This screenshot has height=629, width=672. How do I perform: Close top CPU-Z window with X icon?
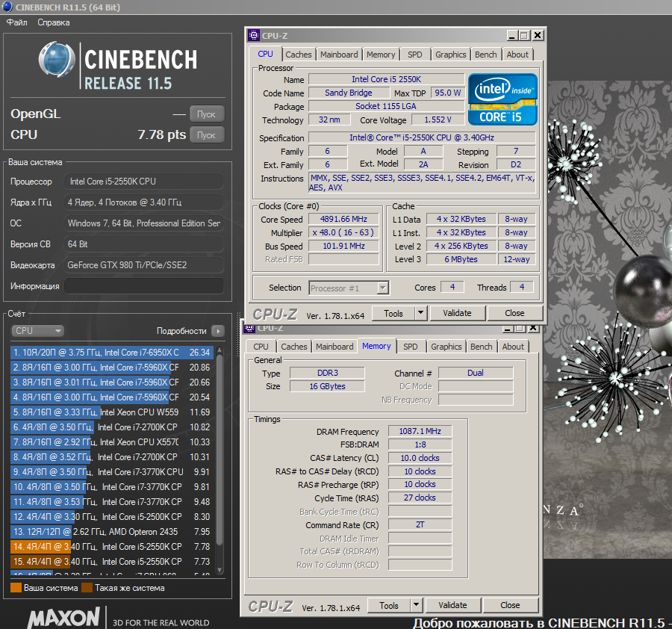click(538, 35)
